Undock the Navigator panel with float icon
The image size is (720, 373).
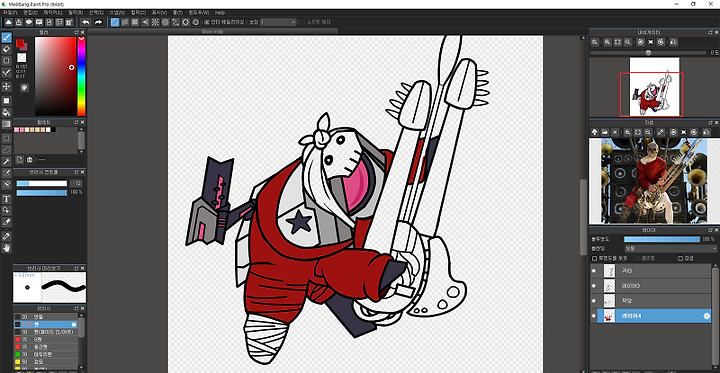coord(710,32)
